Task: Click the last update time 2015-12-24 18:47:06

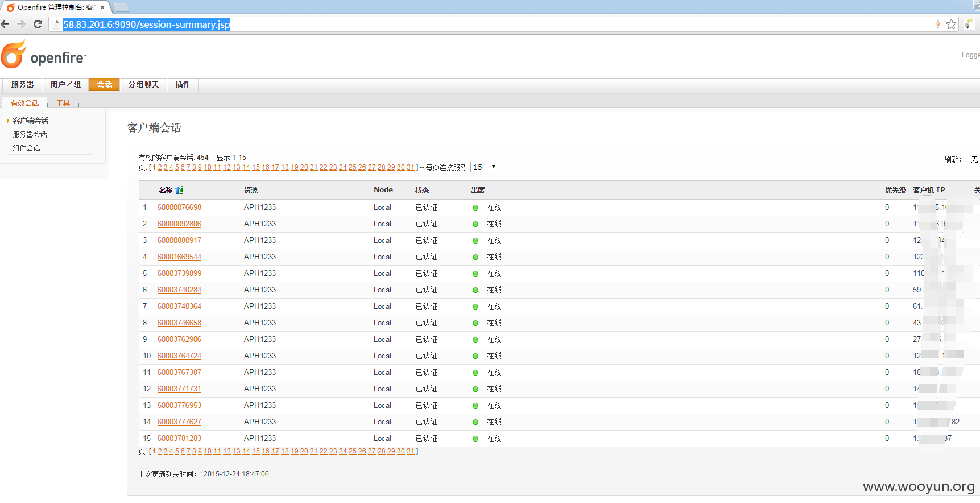Action: tap(236, 474)
